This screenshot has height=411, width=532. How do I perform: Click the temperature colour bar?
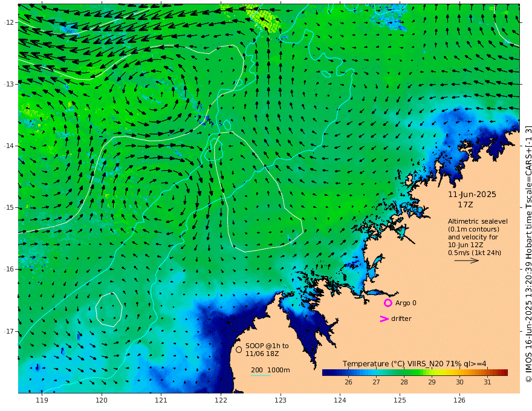(415, 372)
